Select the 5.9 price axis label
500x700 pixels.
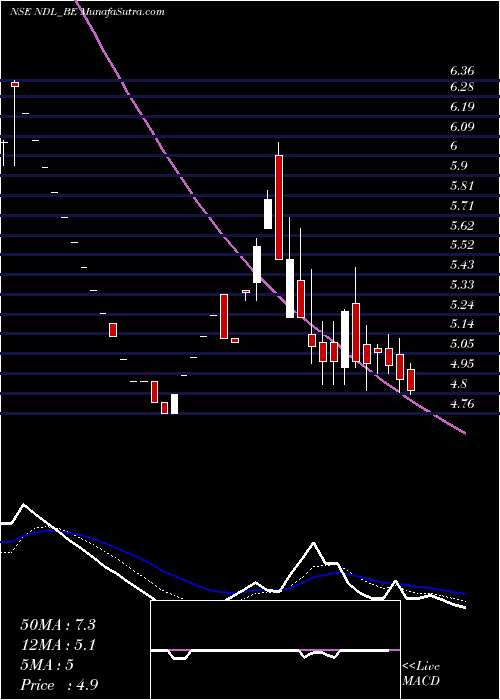click(x=459, y=166)
